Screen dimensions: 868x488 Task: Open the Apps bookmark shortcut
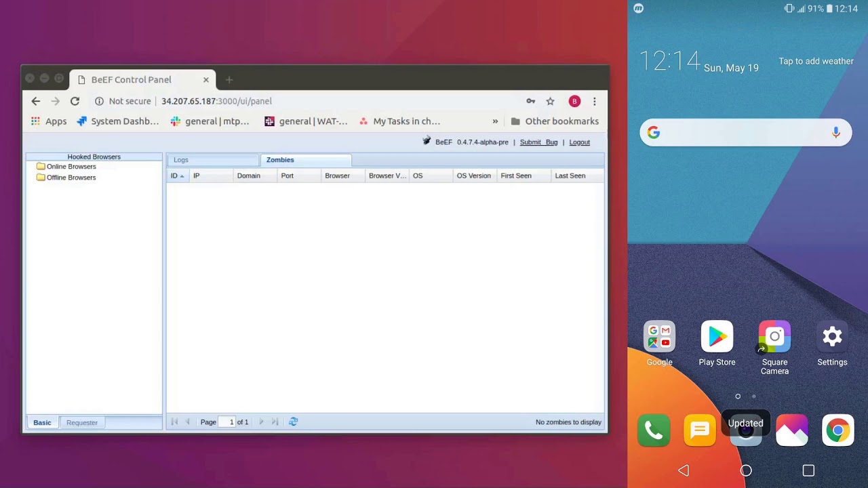pyautogui.click(x=49, y=121)
